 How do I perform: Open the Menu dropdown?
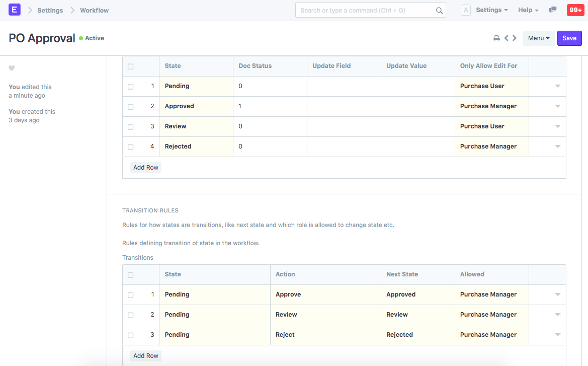coord(538,38)
